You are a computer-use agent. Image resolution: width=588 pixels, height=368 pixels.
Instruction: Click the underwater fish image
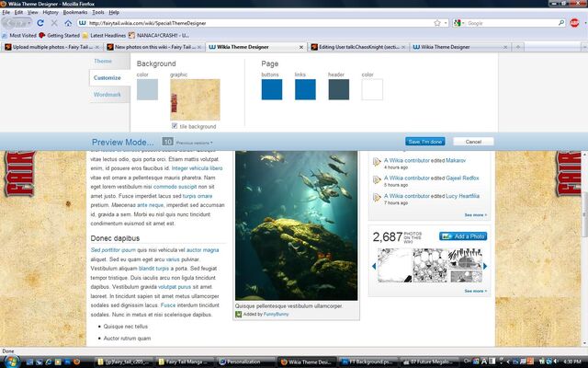click(296, 225)
